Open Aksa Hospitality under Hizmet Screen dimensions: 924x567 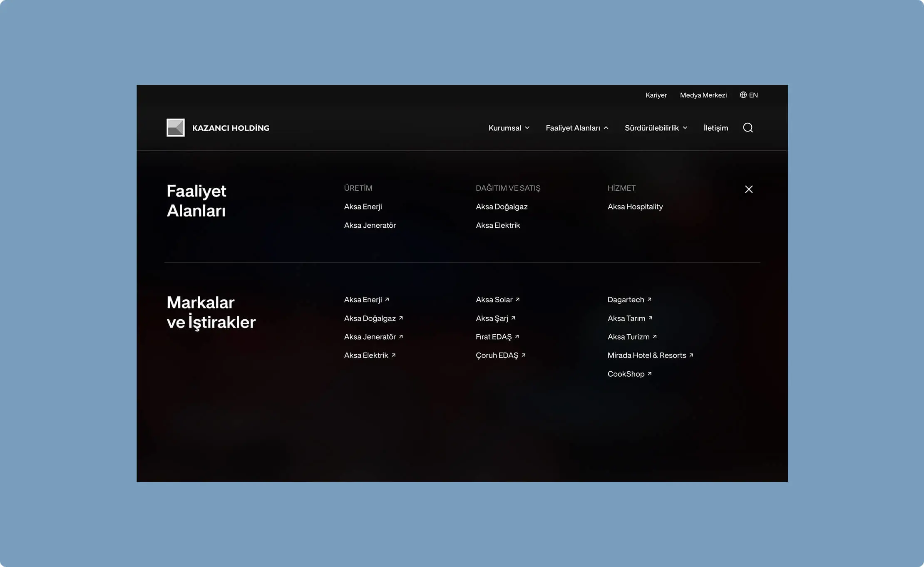tap(635, 206)
